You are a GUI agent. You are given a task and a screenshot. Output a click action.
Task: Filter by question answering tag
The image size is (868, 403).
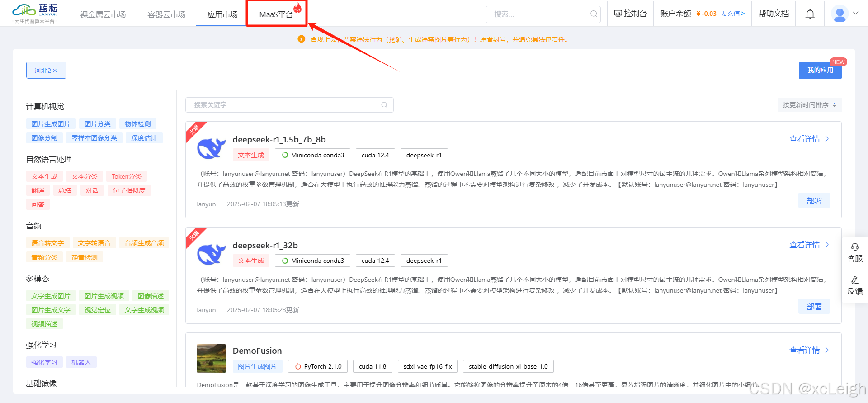[x=38, y=204]
